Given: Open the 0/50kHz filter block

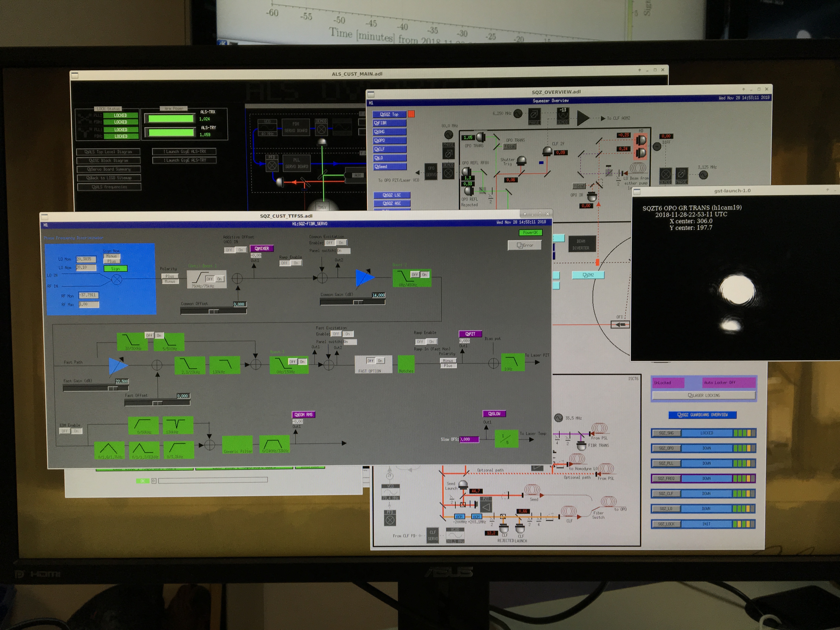Looking at the screenshot, I should click(x=144, y=426).
